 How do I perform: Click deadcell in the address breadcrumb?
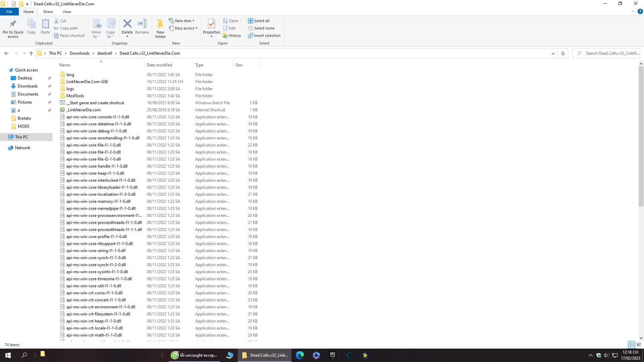105,53
